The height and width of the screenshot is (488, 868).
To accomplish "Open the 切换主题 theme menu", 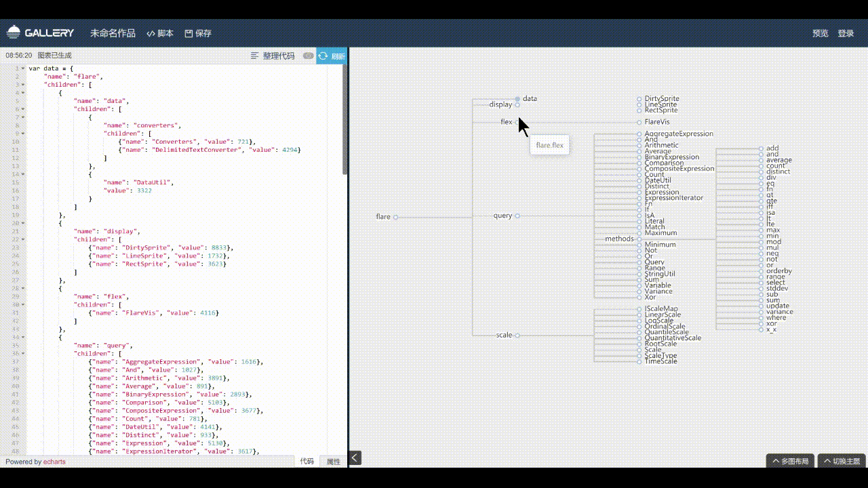I will coord(842,461).
